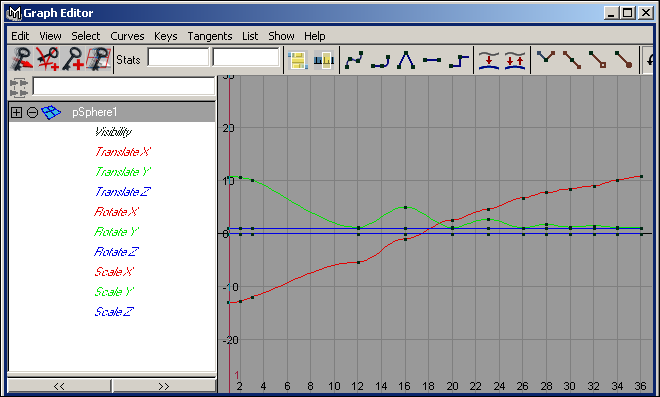The width and height of the screenshot is (660, 397).
Task: Select the green curve key at frame 23
Action: pos(488,219)
